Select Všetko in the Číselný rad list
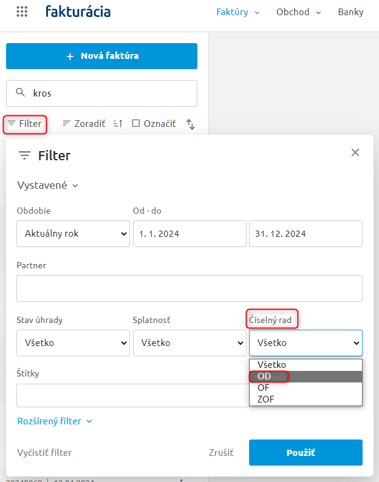379x482 pixels. 306,365
